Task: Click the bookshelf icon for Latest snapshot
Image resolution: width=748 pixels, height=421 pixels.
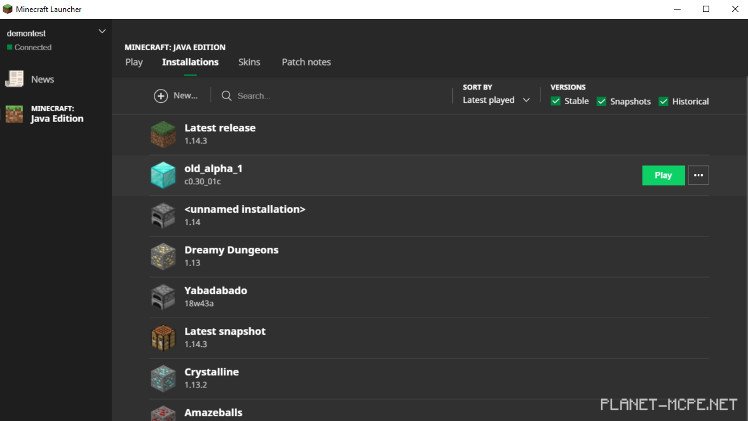Action: click(x=162, y=337)
